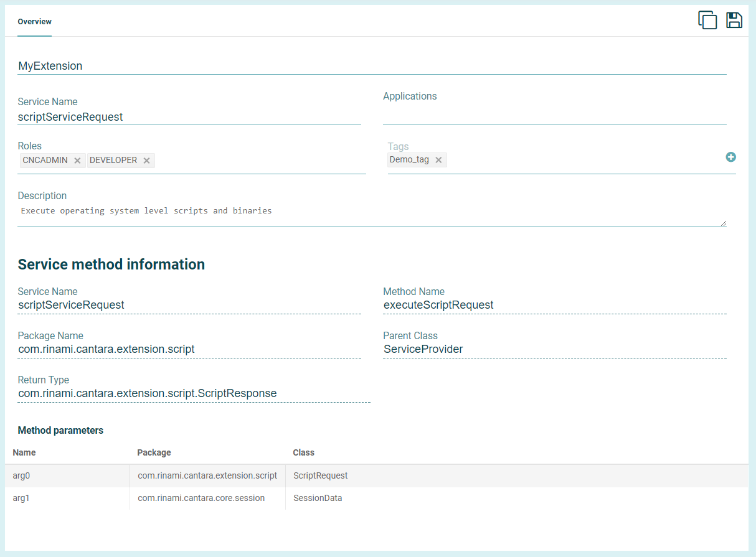Remove the DEVELOPER role chip
Image resolution: width=756 pixels, height=557 pixels.
(x=146, y=161)
